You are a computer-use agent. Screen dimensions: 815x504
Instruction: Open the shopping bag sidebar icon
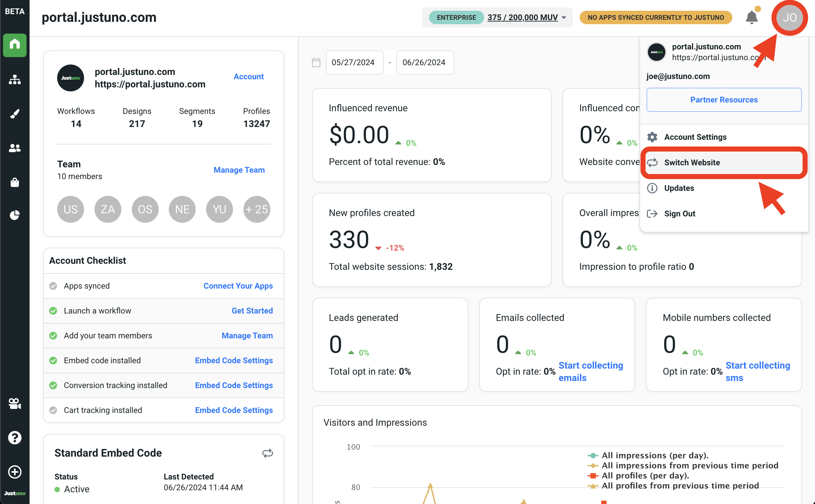click(15, 182)
